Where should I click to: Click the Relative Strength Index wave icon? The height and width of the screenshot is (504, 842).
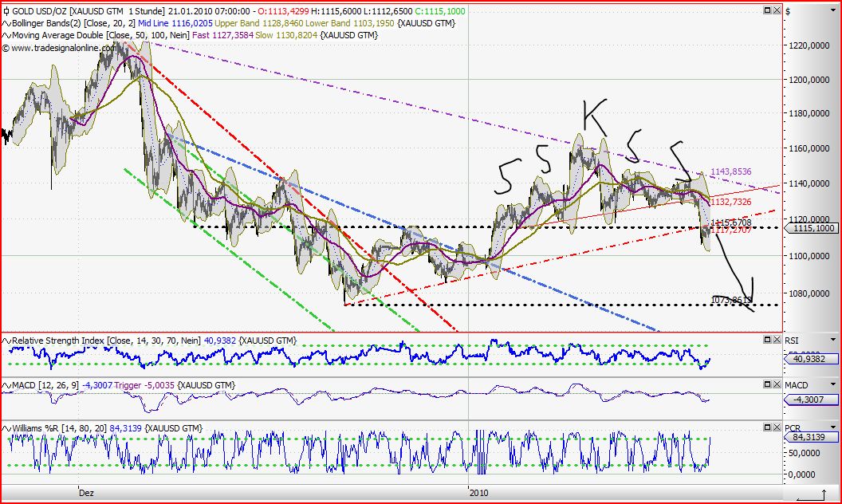pyautogui.click(x=6, y=340)
